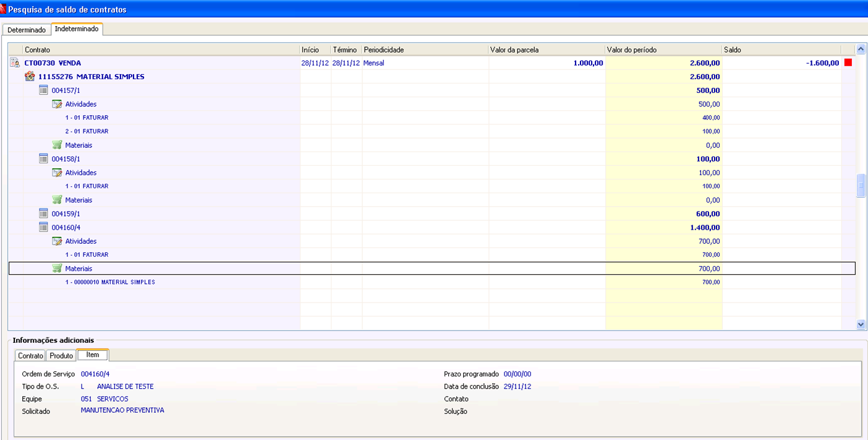This screenshot has height=440, width=868.
Task: Open the Contrato tab in Informações adicionais
Action: coord(30,356)
